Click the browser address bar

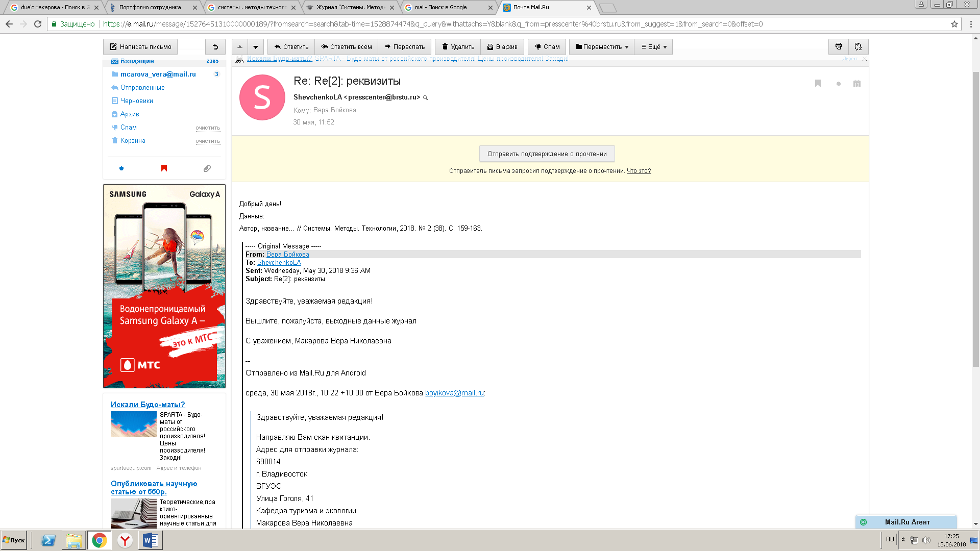click(510, 24)
